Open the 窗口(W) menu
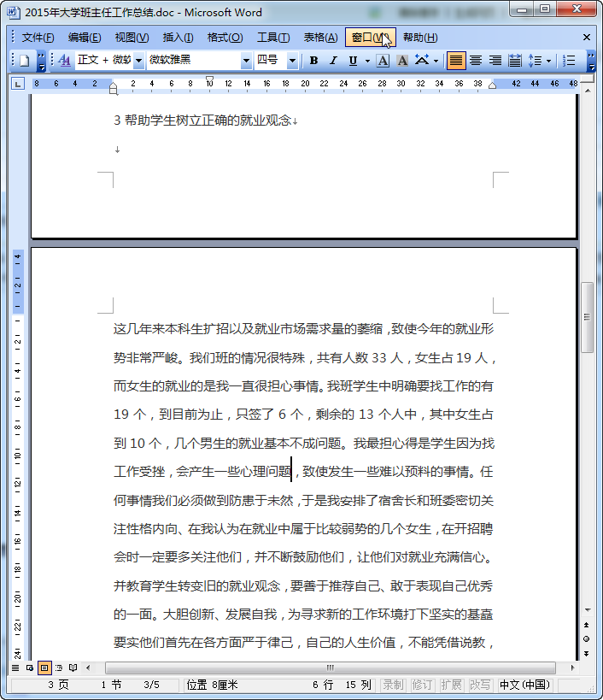603x700 pixels. 370,38
